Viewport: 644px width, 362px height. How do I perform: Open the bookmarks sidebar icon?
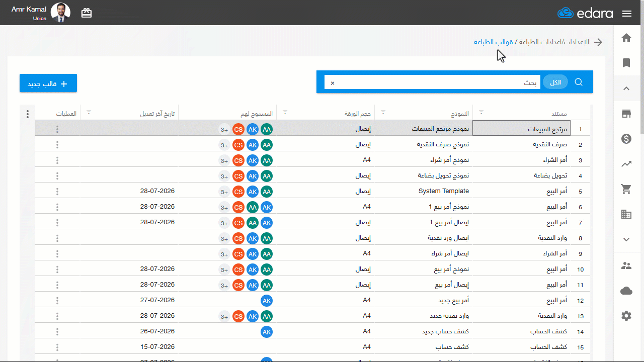(626, 63)
